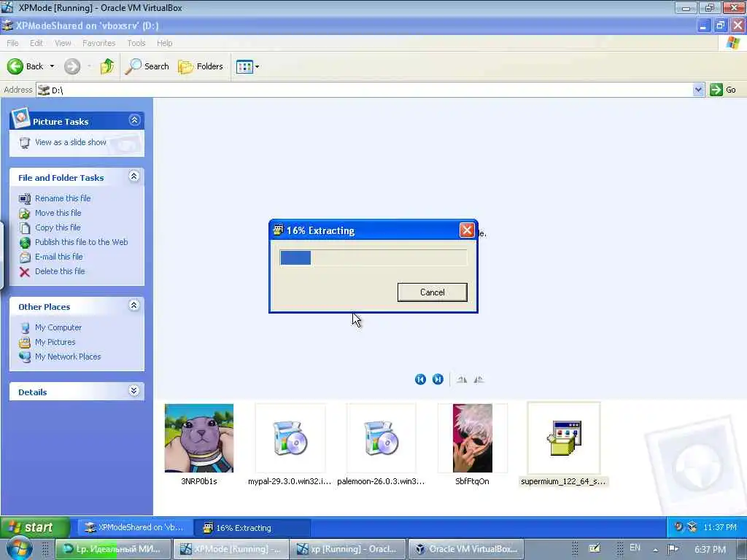Click the Publish to Web globe icon
The height and width of the screenshot is (560, 747).
25,243
